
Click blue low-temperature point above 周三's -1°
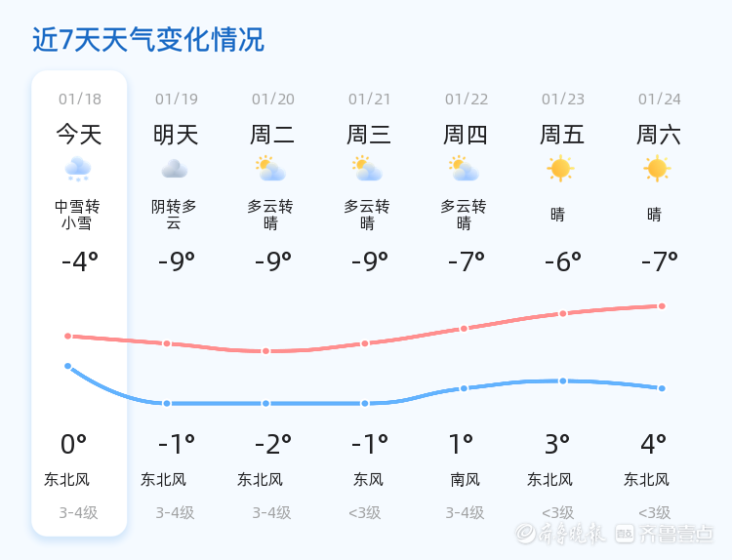[365, 403]
